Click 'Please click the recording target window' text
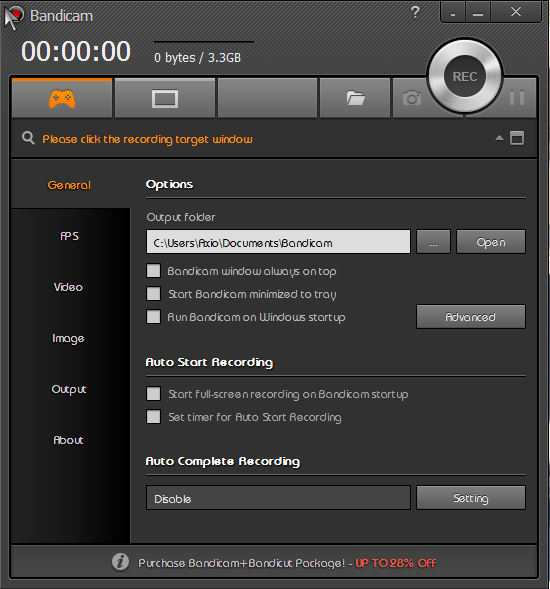550x589 pixels. coord(147,139)
